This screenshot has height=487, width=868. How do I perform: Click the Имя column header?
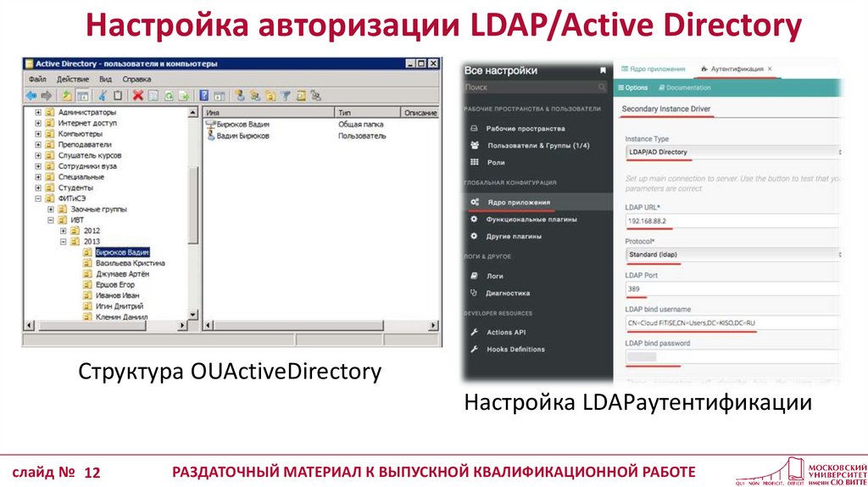[x=269, y=113]
